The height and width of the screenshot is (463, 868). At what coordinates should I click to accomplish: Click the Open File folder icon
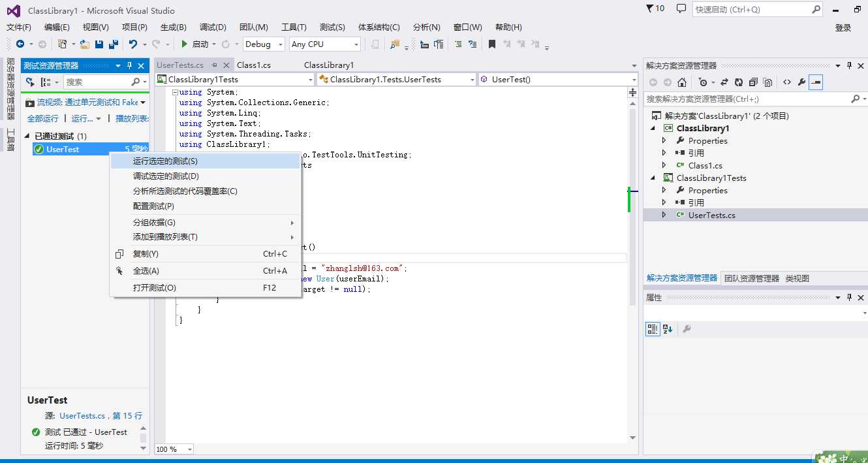tap(85, 44)
